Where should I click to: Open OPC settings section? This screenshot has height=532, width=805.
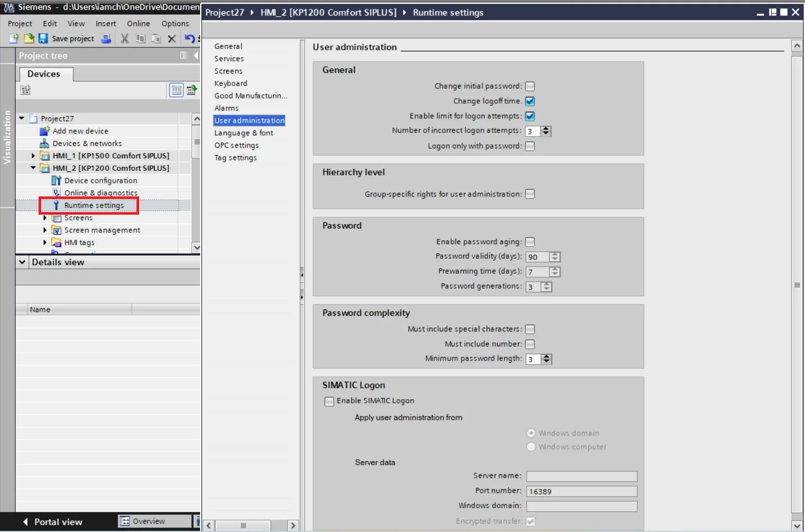(x=237, y=145)
